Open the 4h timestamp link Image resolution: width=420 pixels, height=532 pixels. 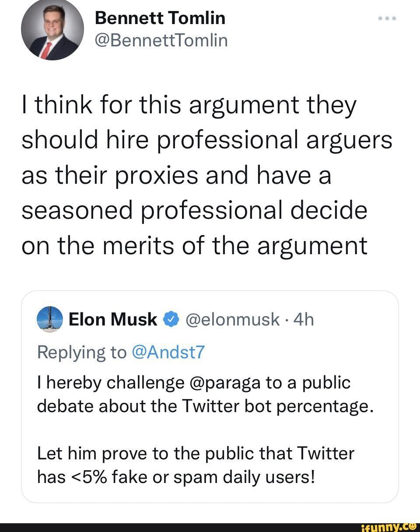click(x=304, y=320)
